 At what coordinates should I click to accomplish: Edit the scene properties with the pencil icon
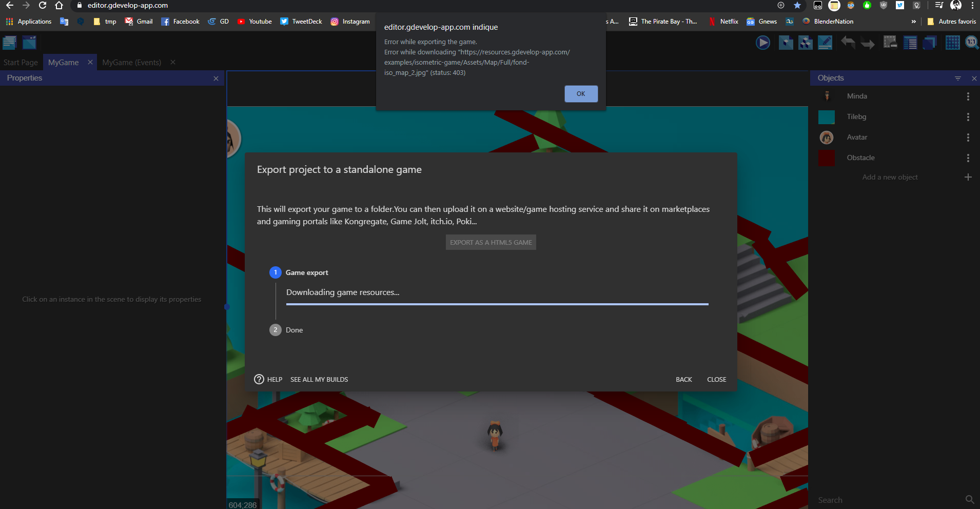(825, 43)
